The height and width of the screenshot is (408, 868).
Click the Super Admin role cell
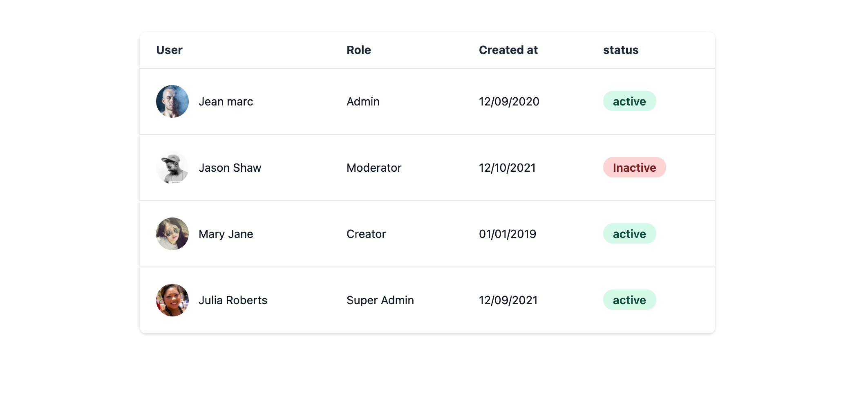coord(380,300)
